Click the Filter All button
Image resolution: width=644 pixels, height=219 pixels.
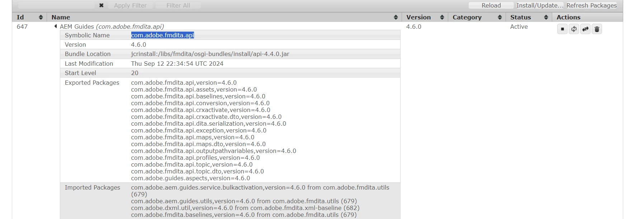tap(178, 5)
